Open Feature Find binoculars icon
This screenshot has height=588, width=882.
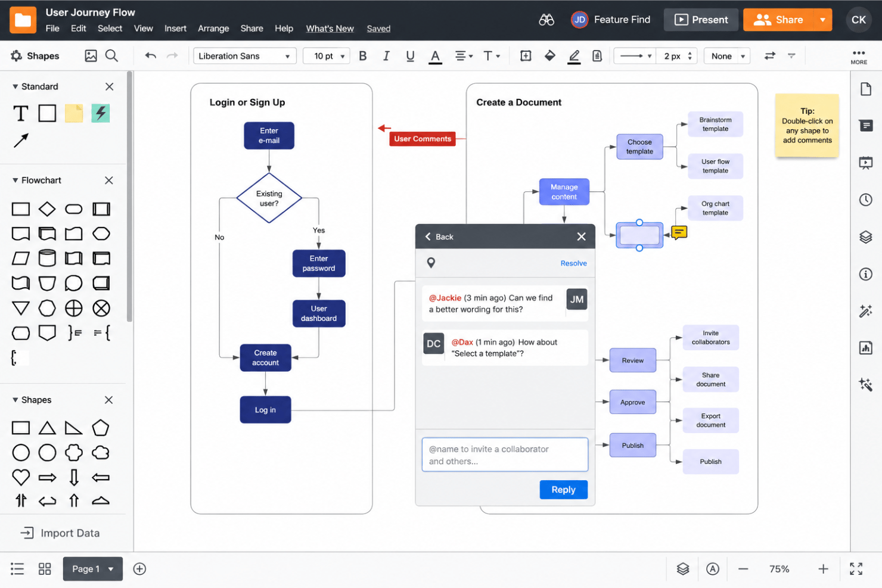[546, 20]
